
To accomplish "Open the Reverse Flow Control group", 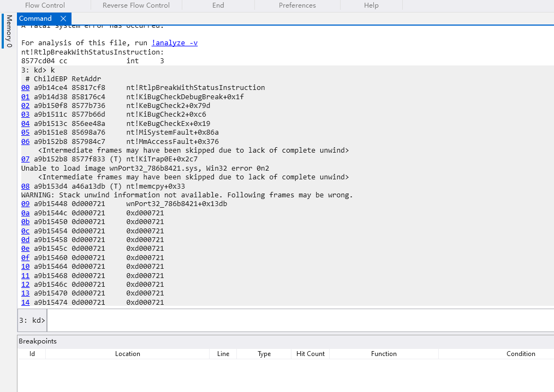I will click(x=136, y=5).
